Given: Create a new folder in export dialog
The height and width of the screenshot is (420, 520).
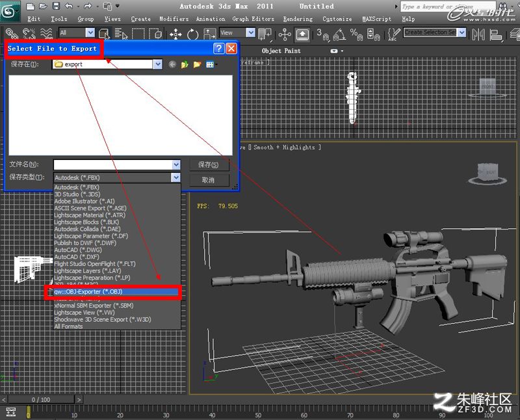Looking at the screenshot, I should 198,64.
